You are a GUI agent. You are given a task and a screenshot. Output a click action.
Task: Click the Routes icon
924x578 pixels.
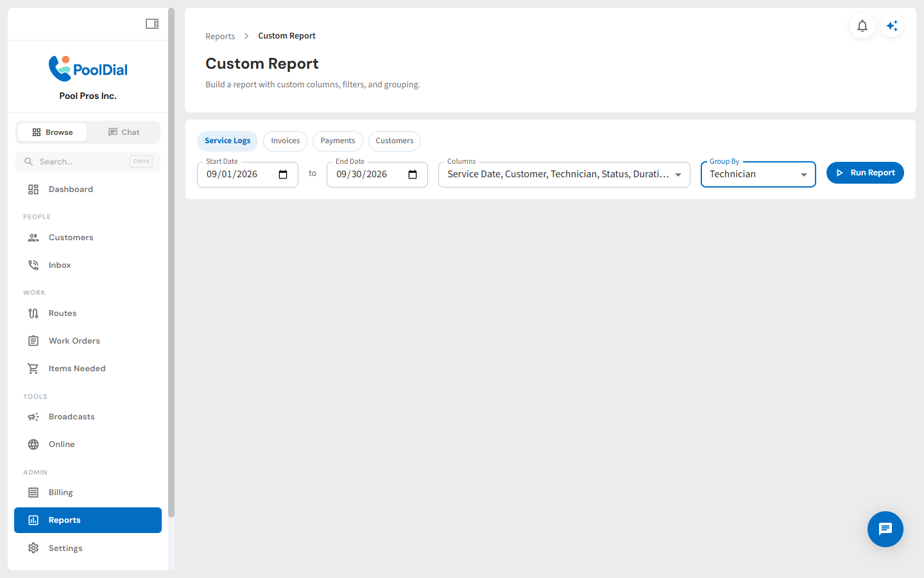pyautogui.click(x=33, y=313)
